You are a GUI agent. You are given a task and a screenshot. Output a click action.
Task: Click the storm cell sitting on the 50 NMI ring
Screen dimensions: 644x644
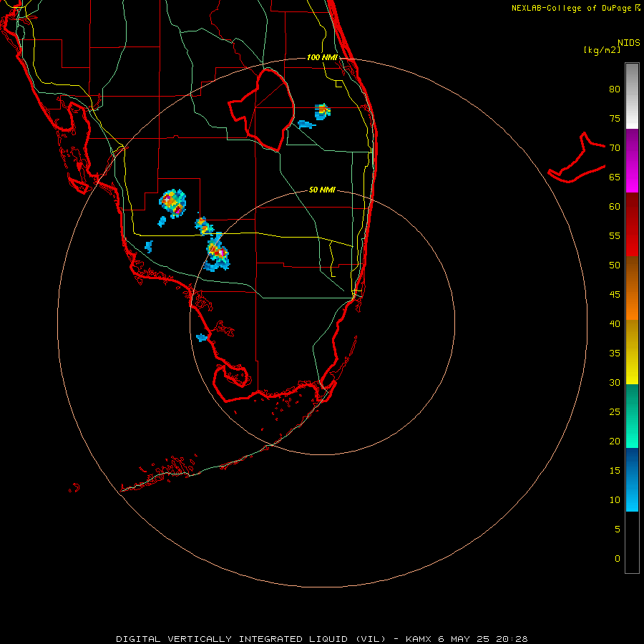[x=217, y=252]
